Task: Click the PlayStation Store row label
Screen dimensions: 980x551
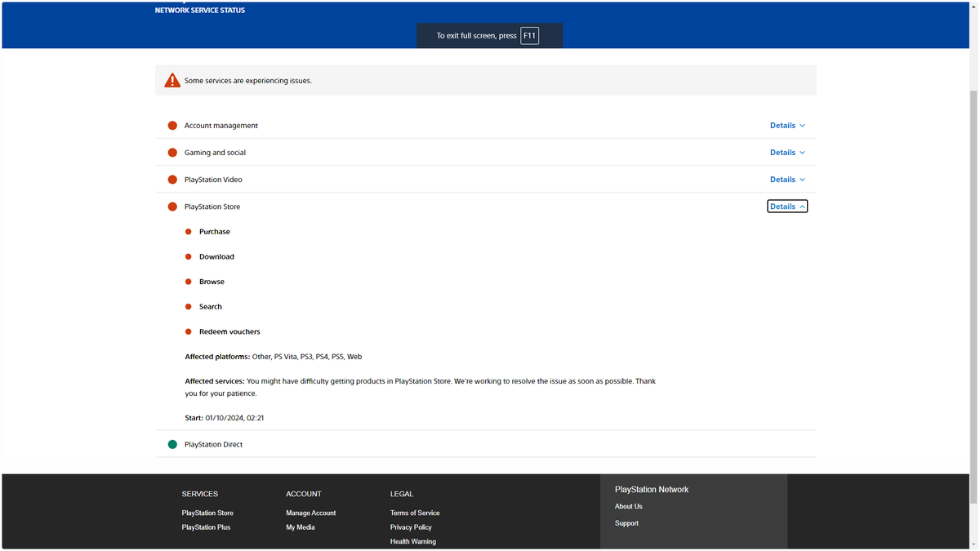Action: [212, 207]
